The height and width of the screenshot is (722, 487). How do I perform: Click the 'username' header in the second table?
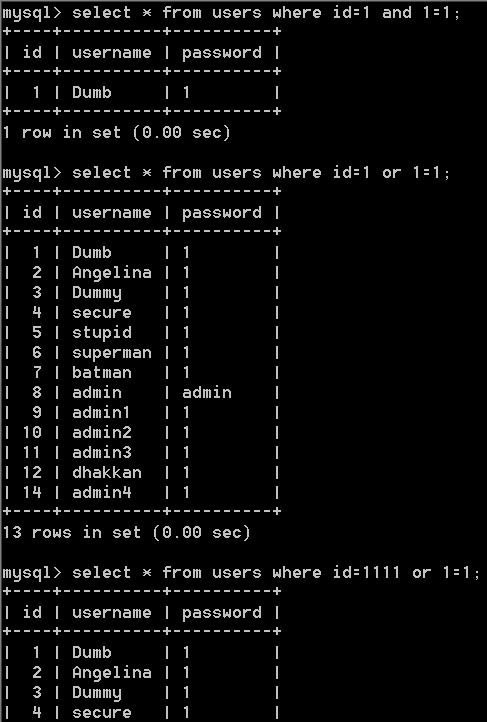[112, 213]
